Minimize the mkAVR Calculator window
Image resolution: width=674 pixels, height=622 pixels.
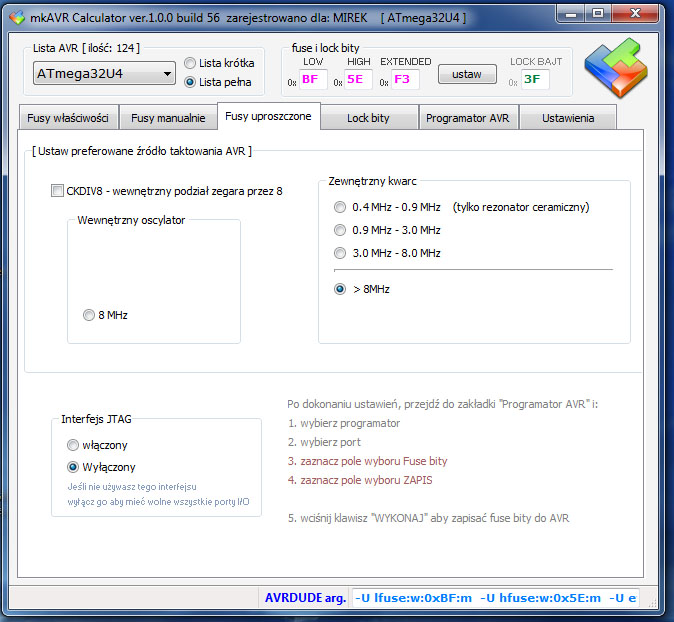tap(570, 14)
